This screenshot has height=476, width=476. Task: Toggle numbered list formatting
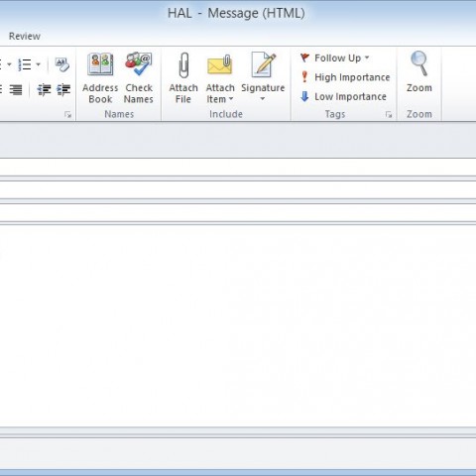25,64
